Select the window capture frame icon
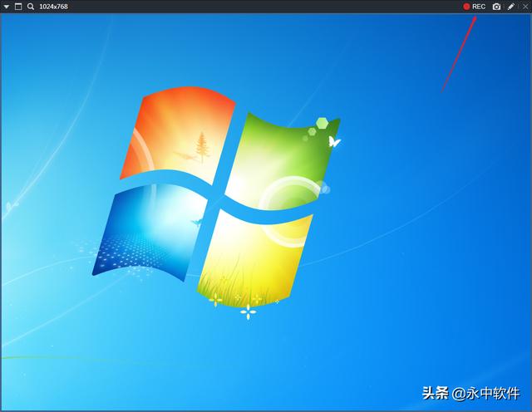 point(18,7)
